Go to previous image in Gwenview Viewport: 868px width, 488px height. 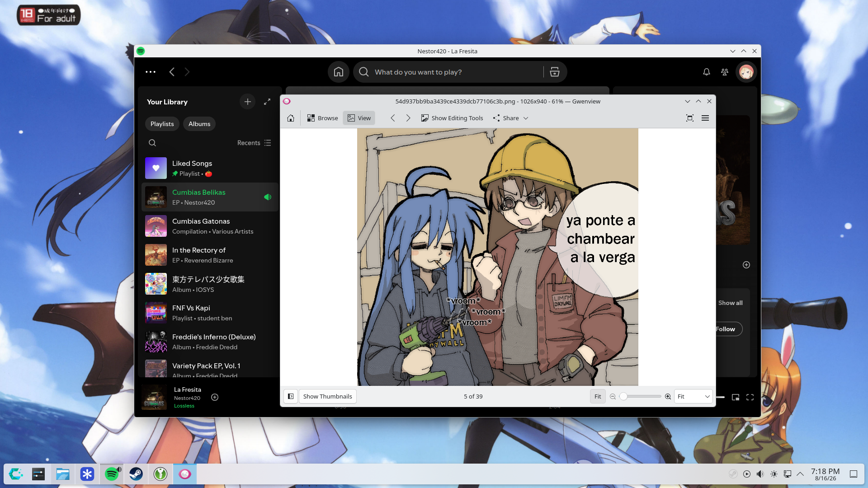point(393,118)
